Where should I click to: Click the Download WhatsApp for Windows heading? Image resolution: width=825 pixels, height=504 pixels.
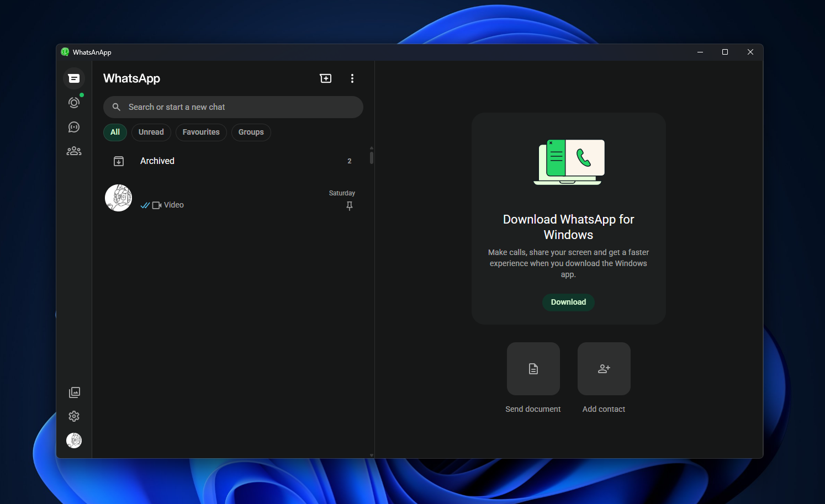(x=568, y=227)
